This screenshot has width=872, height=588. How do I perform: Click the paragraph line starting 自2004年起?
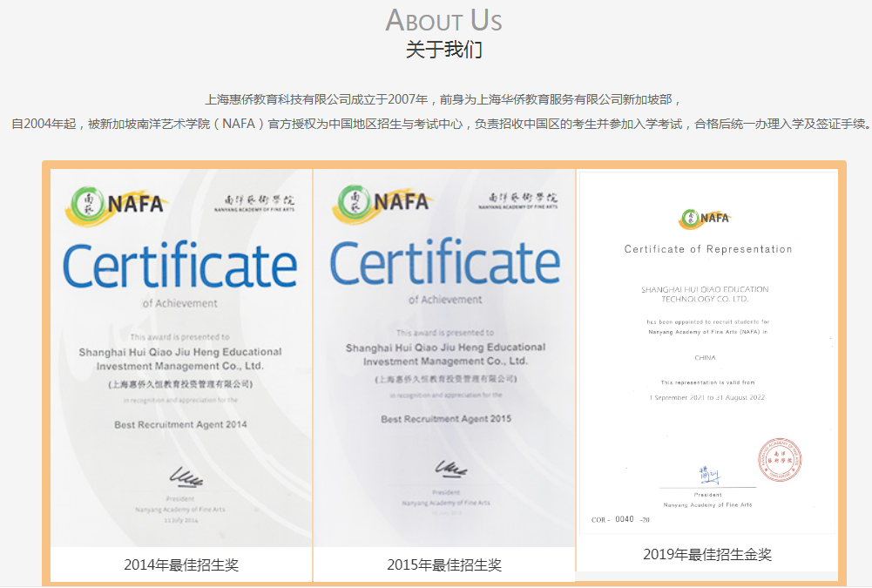point(441,124)
